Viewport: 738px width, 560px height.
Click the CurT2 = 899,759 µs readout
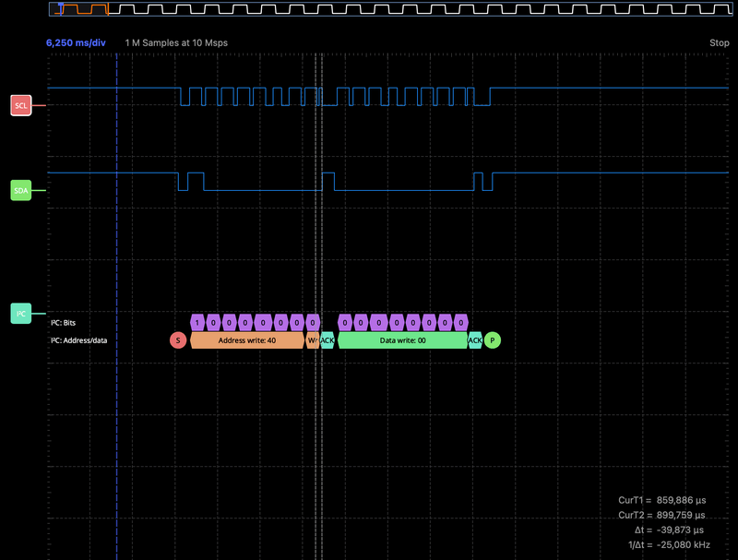(661, 515)
